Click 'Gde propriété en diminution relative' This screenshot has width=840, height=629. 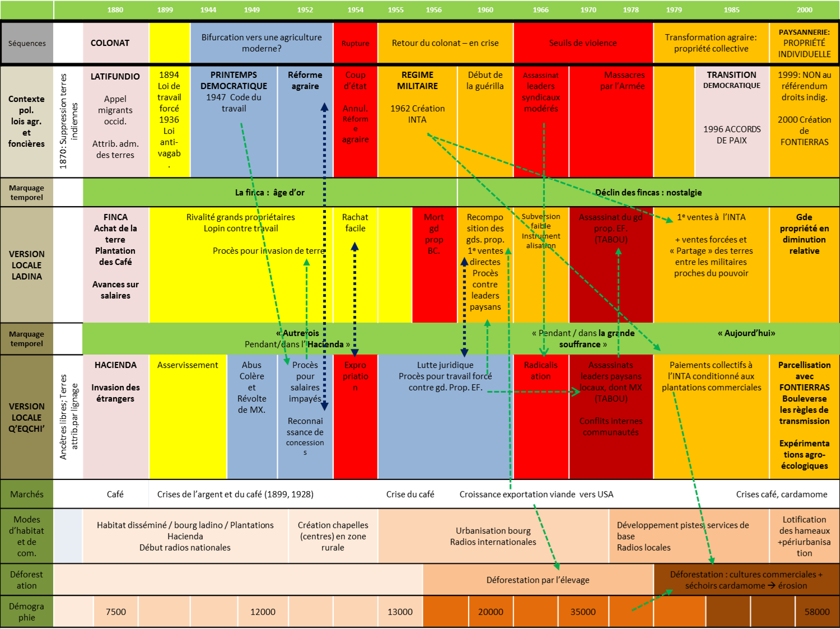(804, 234)
